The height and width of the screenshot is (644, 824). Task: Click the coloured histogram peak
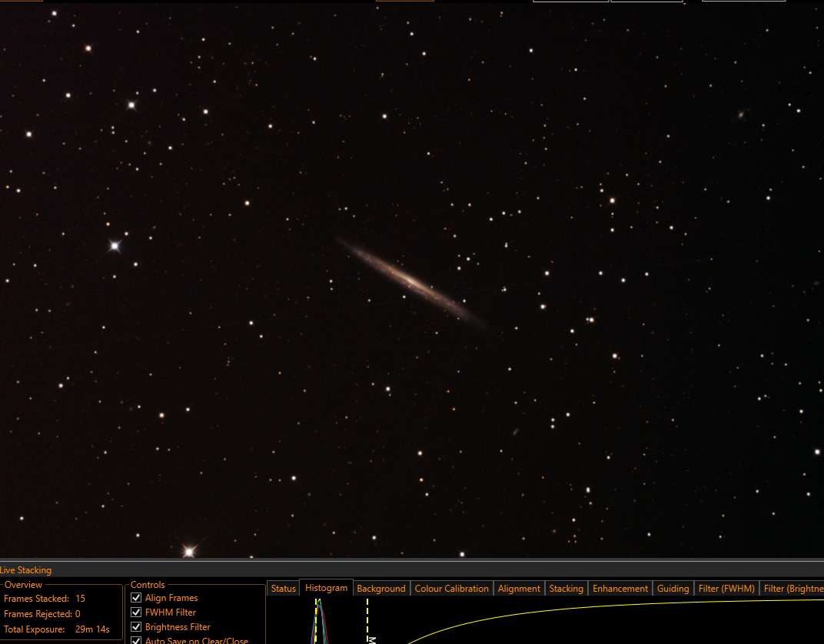coord(320,621)
